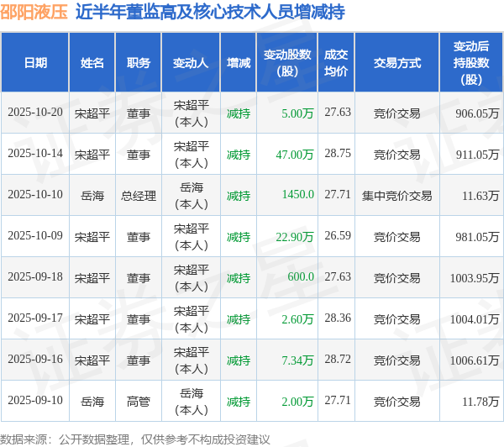Click the 高管 position cell
The image size is (504, 447).
139,402
